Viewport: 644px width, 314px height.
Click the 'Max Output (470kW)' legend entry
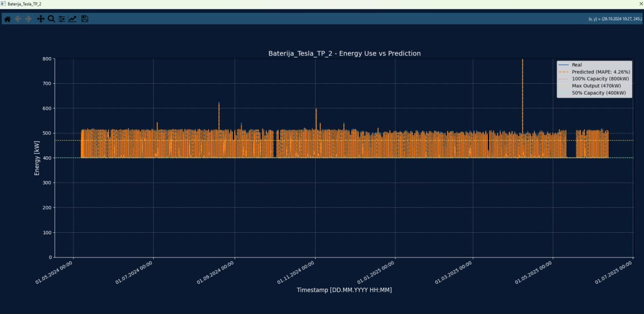tap(596, 86)
